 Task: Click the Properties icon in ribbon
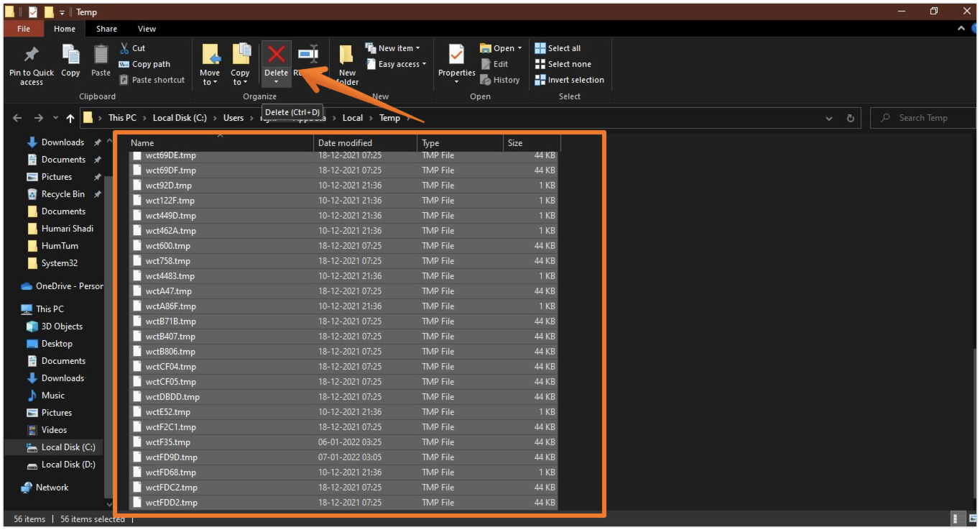pos(456,55)
